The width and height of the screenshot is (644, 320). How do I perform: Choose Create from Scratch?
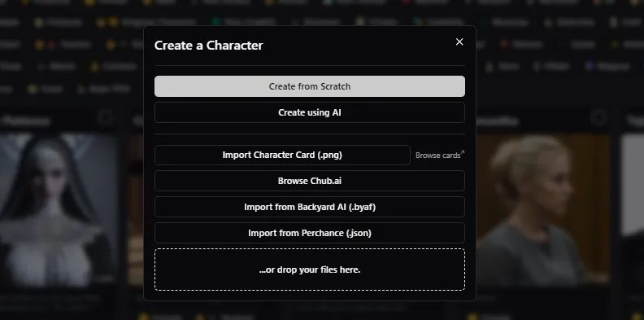tap(310, 86)
